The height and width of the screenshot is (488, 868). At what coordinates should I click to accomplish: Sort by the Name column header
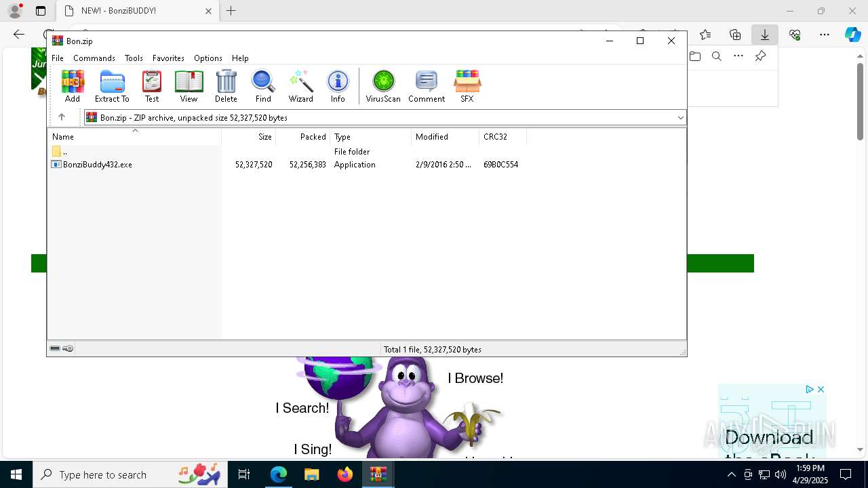pos(134,137)
